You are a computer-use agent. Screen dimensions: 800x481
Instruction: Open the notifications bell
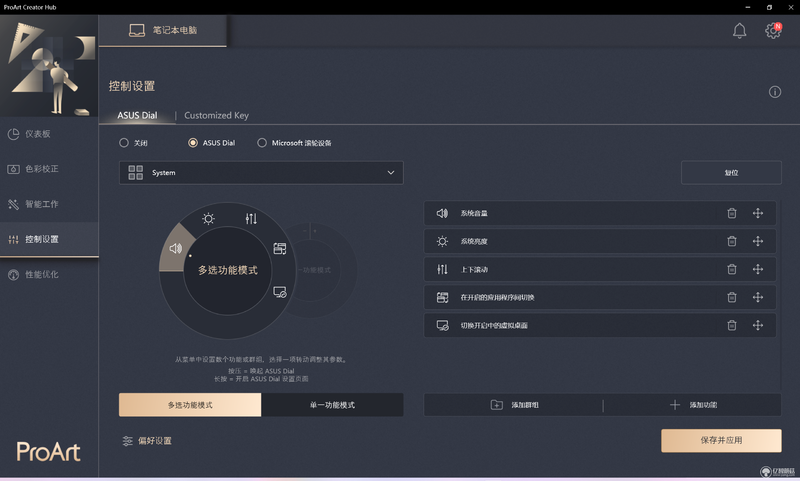coord(739,31)
